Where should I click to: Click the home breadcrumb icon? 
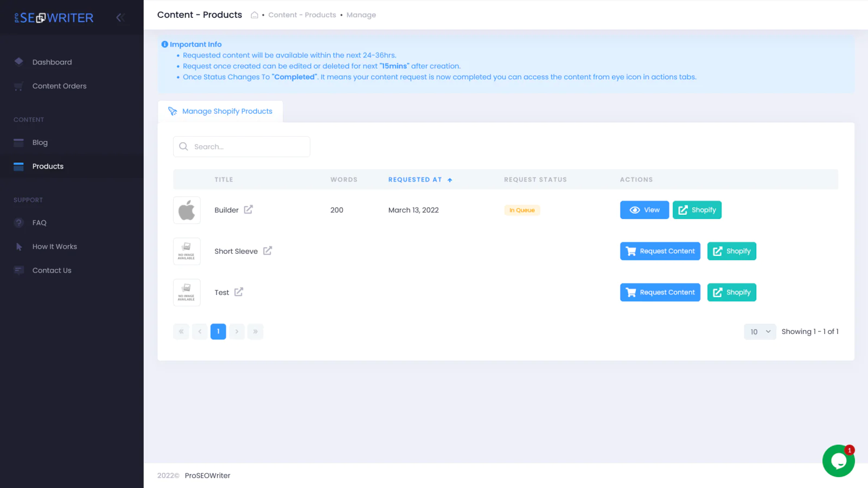coord(254,15)
